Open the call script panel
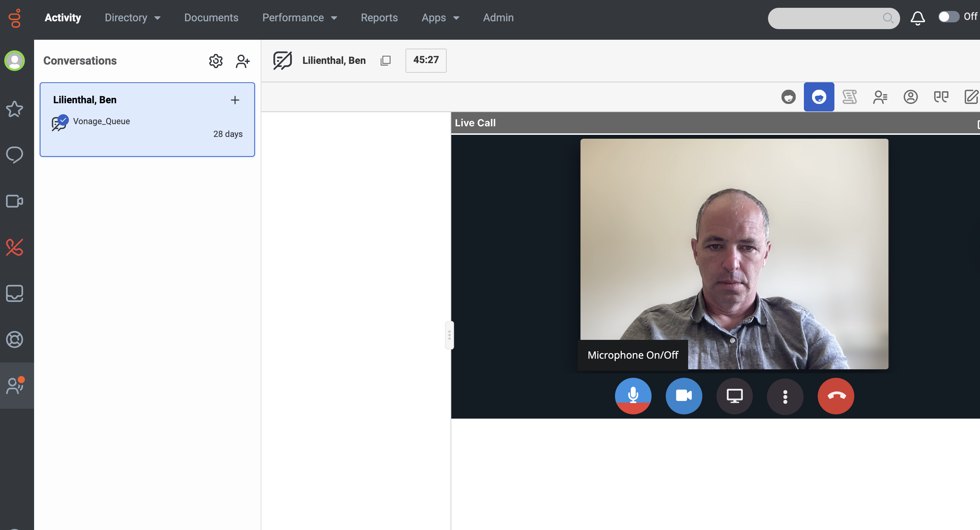 (850, 97)
